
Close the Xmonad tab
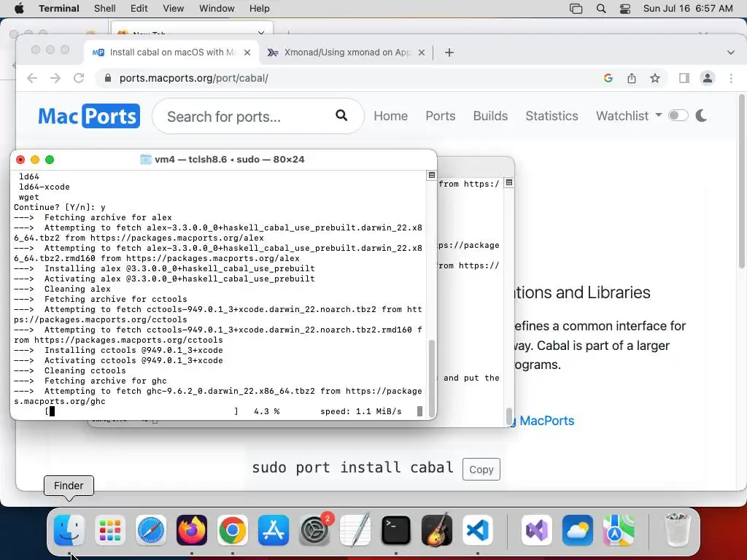tap(421, 52)
